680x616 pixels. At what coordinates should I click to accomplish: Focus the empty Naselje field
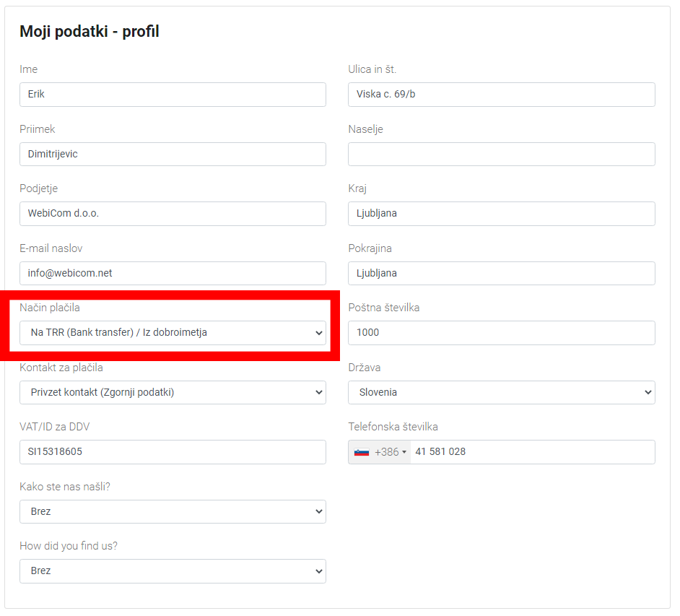[x=501, y=154]
